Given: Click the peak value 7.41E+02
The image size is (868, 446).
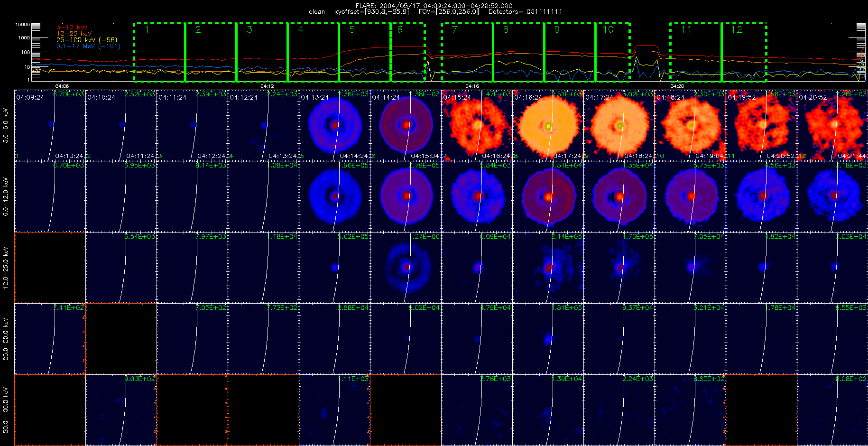Looking at the screenshot, I should point(68,308).
